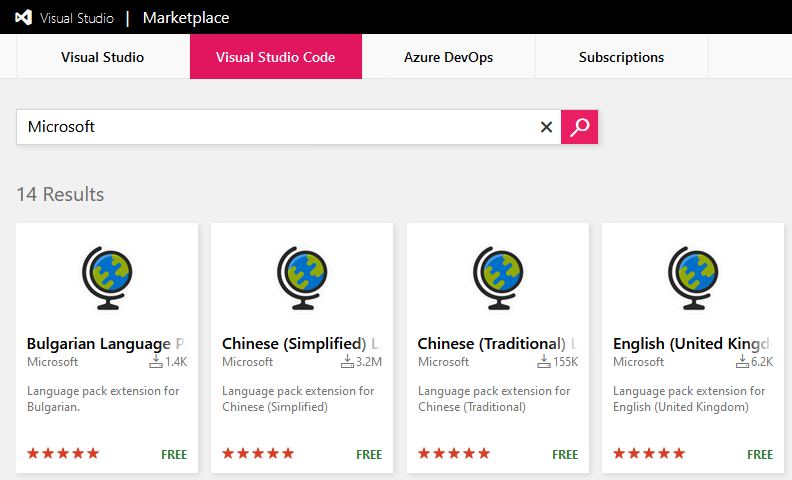Viewport: 792px width, 480px height.
Task: Select the Visual Studio Code tab
Action: pos(276,57)
